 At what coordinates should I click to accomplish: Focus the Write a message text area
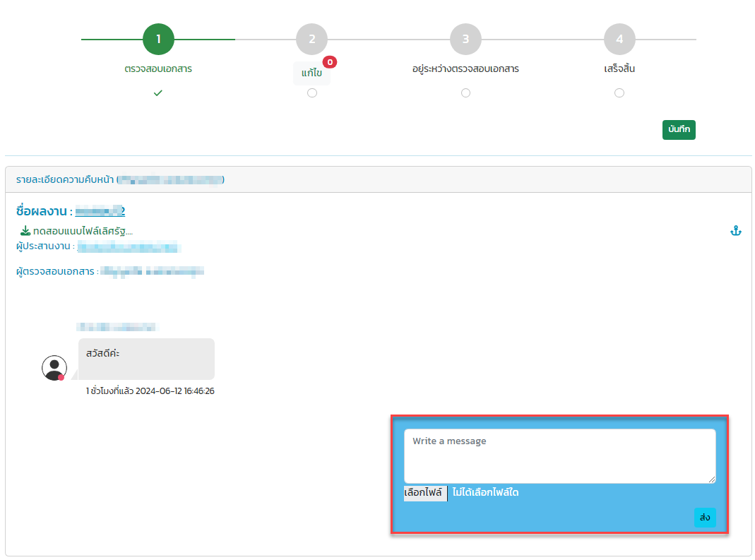[559, 456]
